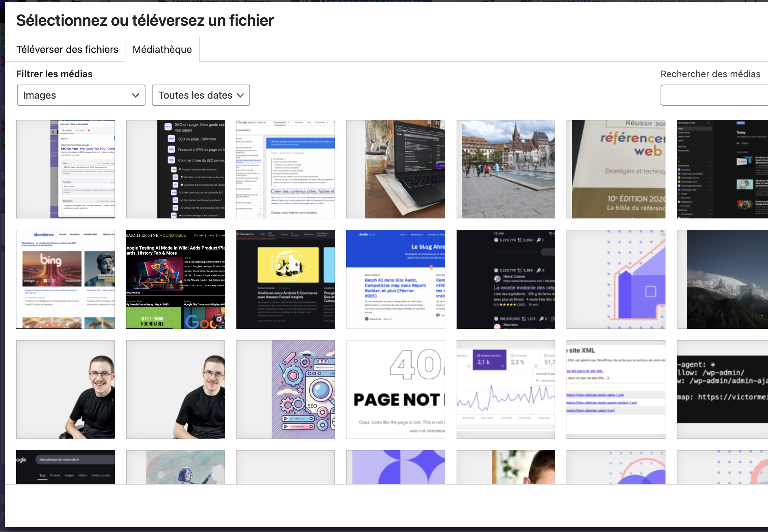768x532 pixels.
Task: Select the Strasbourg square fountain photo
Action: tap(506, 169)
